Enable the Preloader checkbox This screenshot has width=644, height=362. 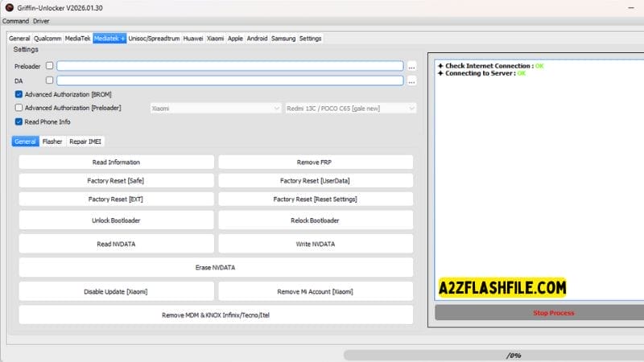click(x=50, y=66)
